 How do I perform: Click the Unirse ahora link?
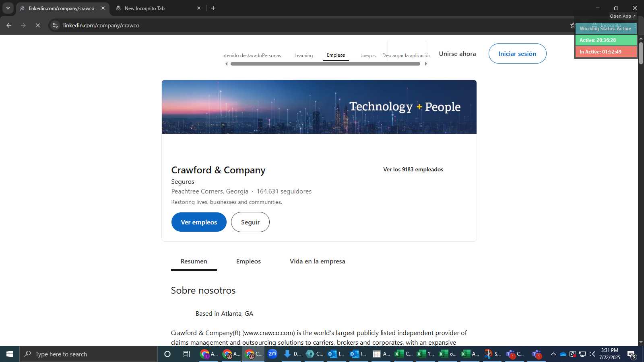click(x=457, y=53)
